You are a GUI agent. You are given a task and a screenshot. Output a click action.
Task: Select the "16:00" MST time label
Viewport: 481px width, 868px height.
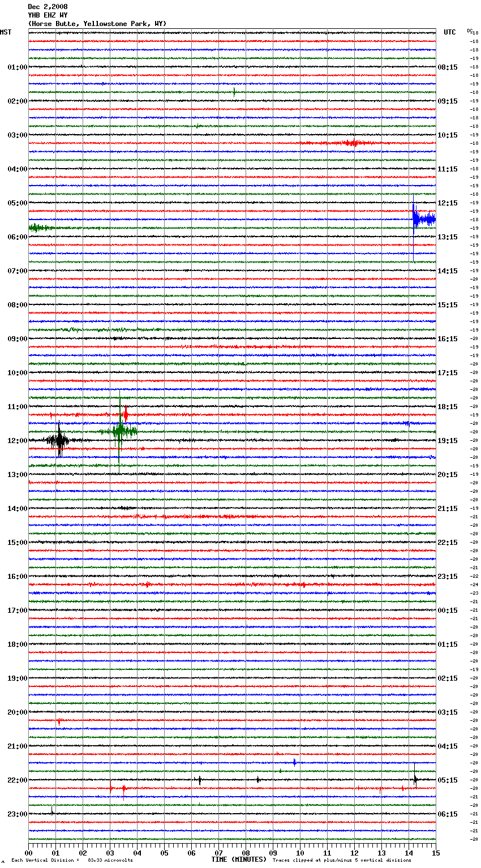pyautogui.click(x=17, y=577)
